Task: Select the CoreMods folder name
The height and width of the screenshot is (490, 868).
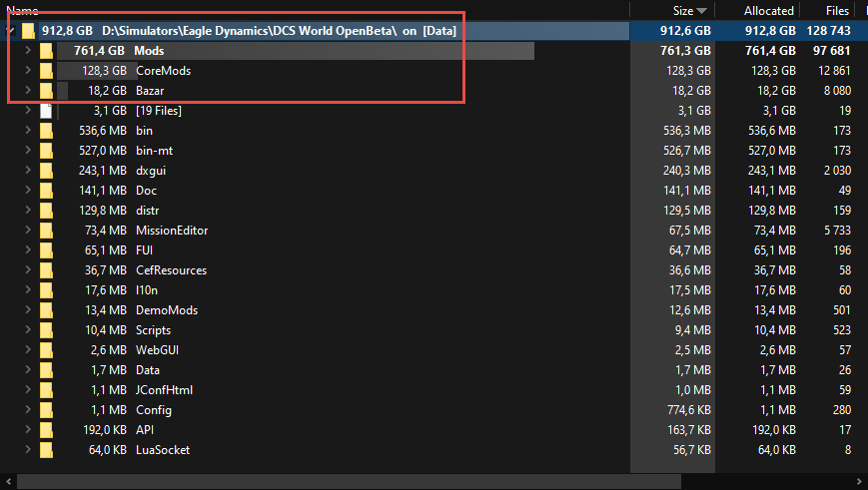Action: pos(163,71)
